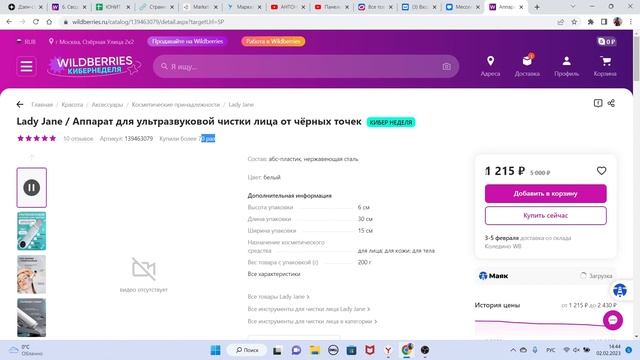Open Windows Start menu

(216, 350)
